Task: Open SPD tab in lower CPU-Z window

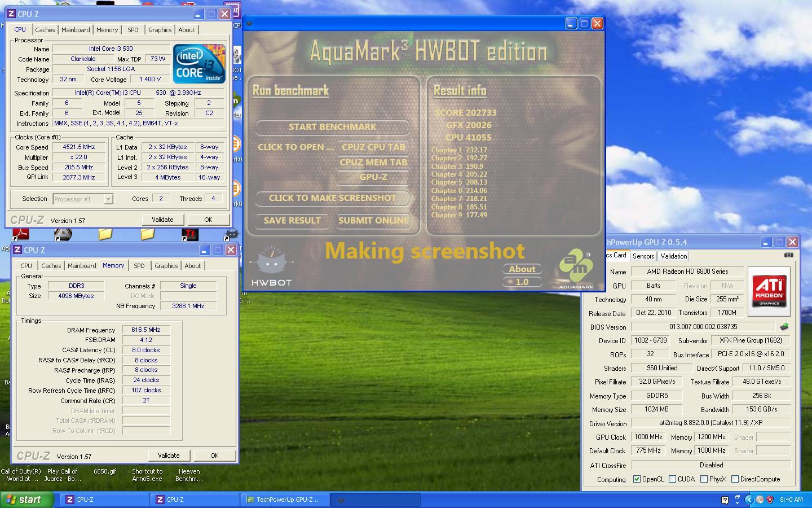Action: (x=139, y=266)
